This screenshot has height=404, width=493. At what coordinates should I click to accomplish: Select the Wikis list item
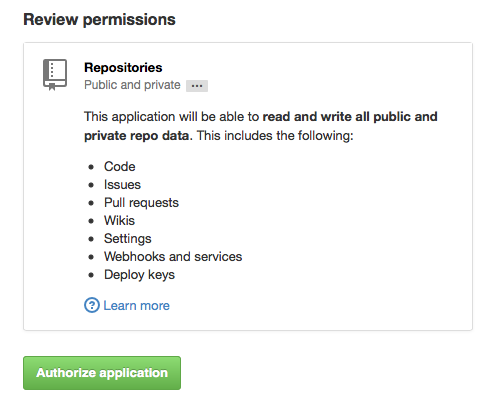click(x=119, y=220)
